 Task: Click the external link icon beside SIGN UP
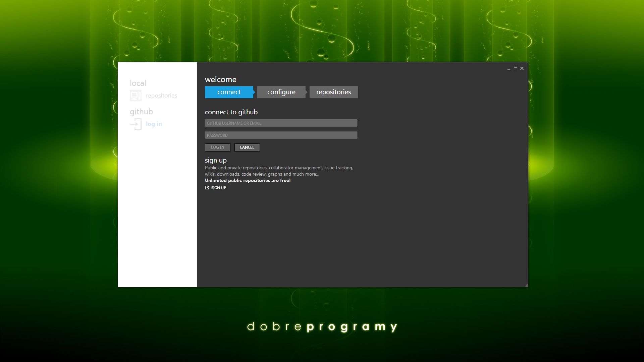point(207,188)
